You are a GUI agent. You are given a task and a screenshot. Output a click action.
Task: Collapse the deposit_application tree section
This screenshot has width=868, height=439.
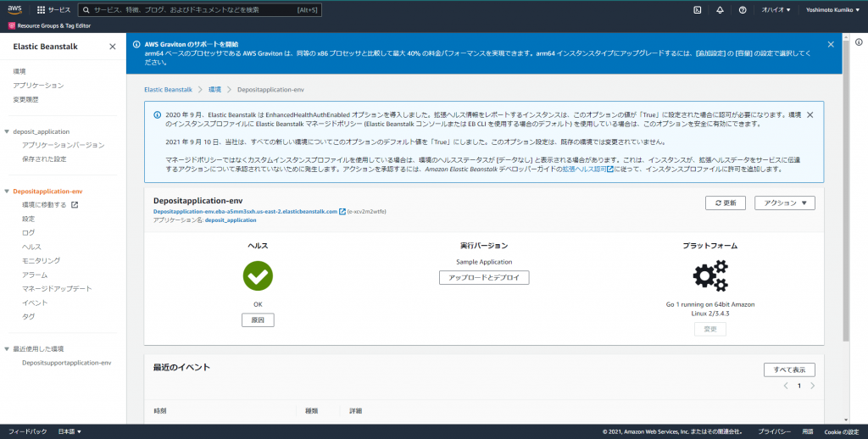7,131
